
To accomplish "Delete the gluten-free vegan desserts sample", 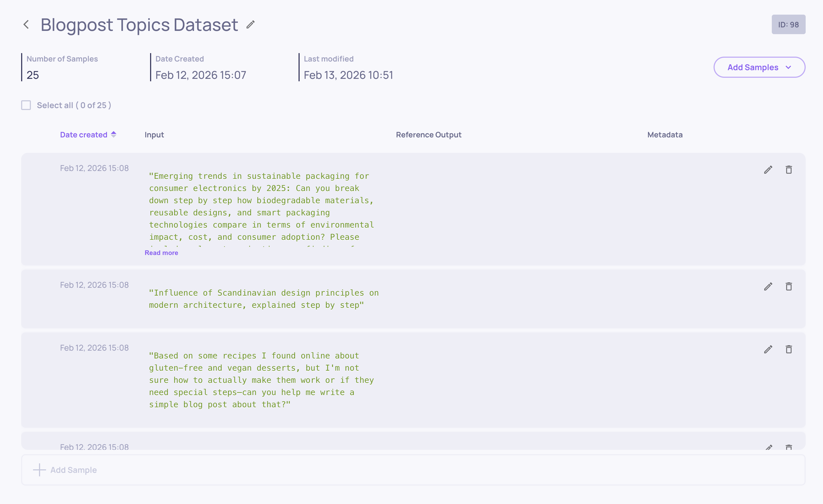I will click(x=789, y=349).
